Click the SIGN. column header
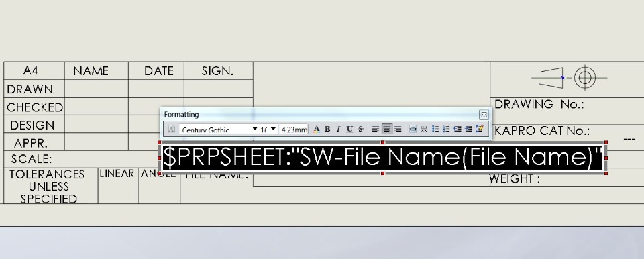The image size is (644, 259). pyautogui.click(x=217, y=71)
